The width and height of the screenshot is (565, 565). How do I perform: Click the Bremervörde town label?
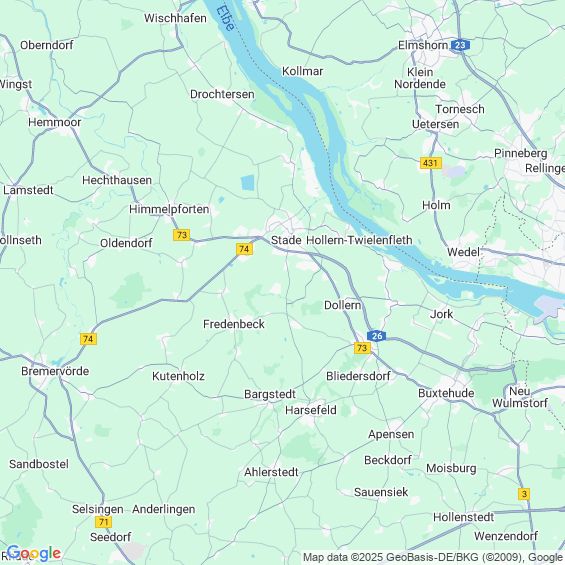[x=55, y=371]
